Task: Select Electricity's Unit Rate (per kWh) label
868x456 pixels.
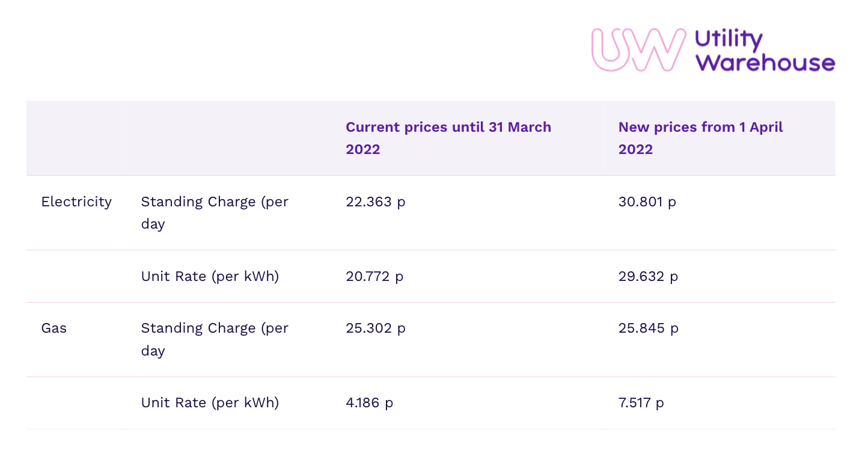Action: tap(210, 276)
